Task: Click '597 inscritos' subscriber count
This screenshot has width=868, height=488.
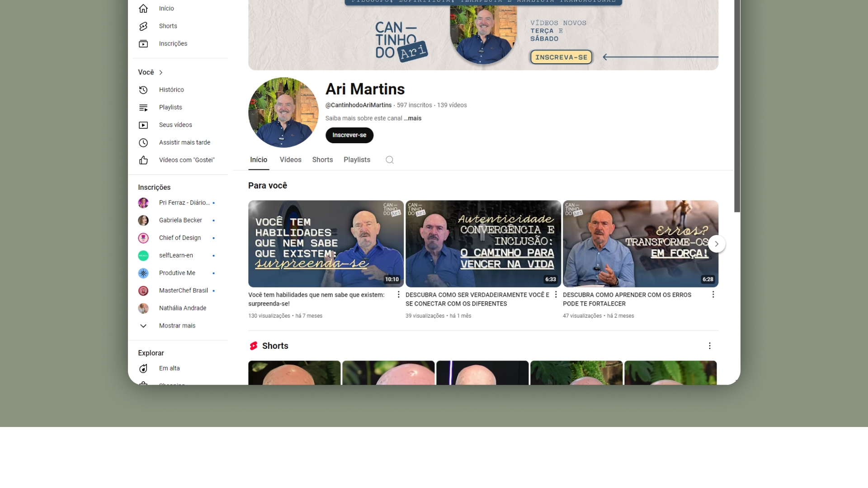Action: click(415, 105)
